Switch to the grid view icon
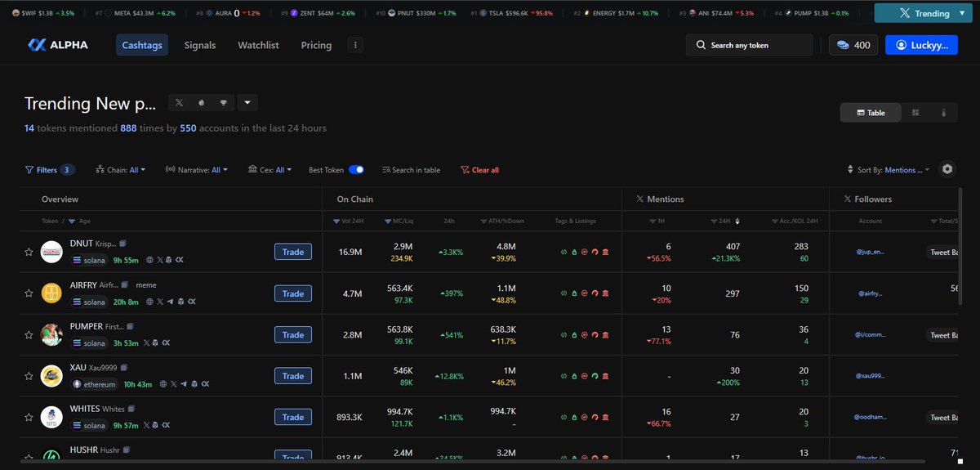The image size is (980, 470). click(915, 113)
